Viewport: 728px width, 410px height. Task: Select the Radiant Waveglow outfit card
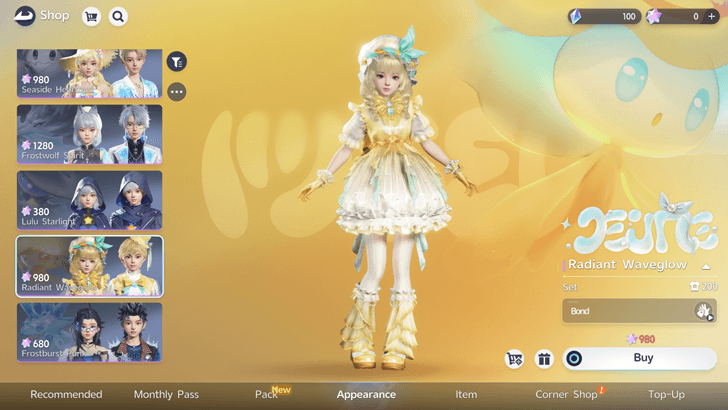(90, 266)
